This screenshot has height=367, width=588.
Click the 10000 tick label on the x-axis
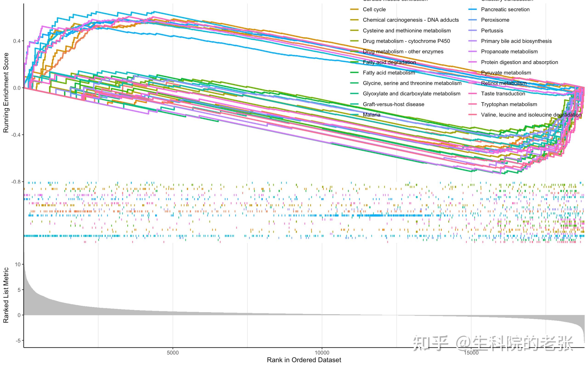322,353
